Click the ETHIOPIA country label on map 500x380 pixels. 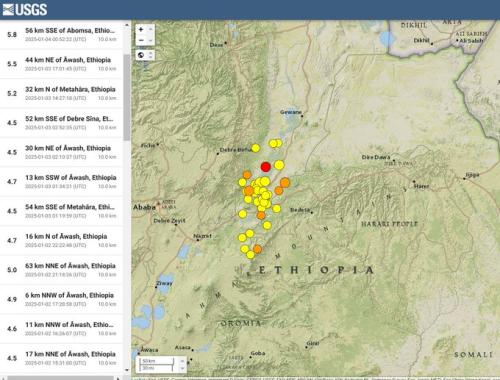(x=316, y=270)
